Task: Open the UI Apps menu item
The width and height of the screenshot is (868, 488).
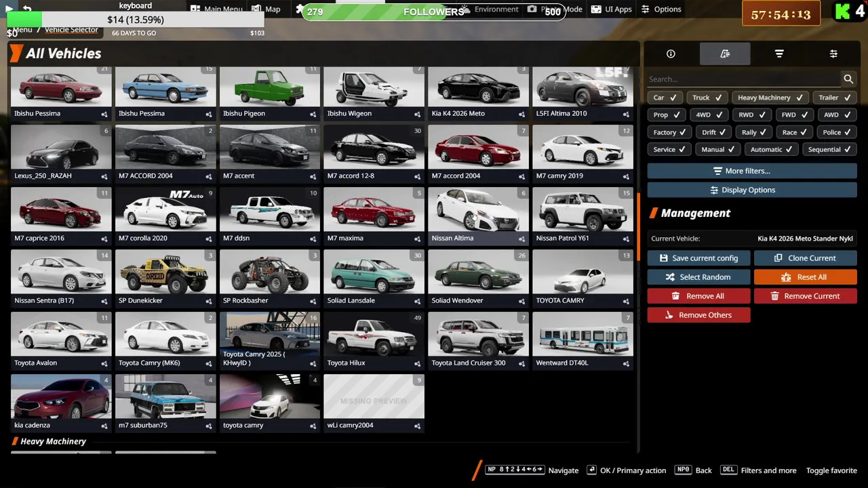Action: 611,9
